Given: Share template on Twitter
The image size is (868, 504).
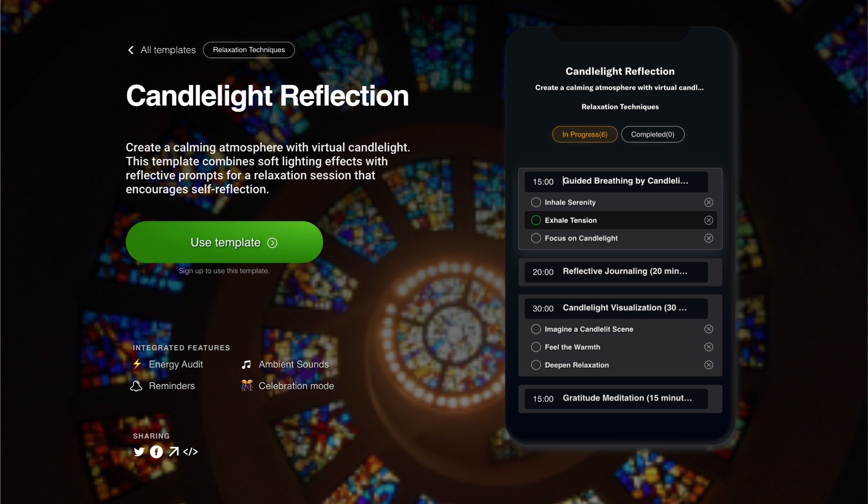Looking at the screenshot, I should (x=139, y=452).
